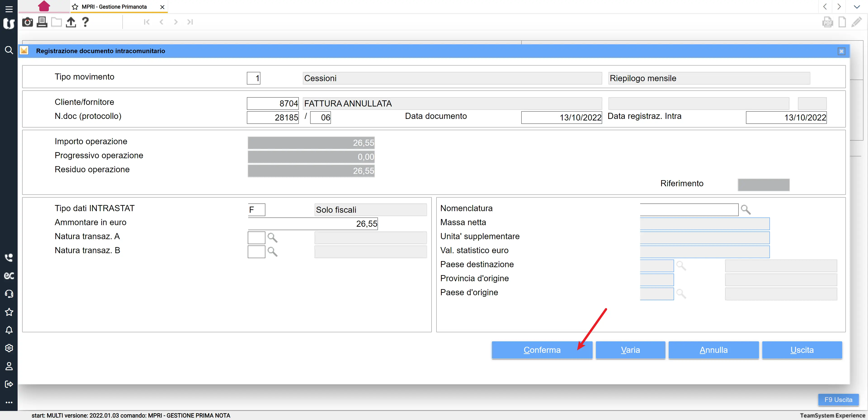This screenshot has width=868, height=420.
Task: Open settings gear in left sidebar
Action: coord(9,348)
